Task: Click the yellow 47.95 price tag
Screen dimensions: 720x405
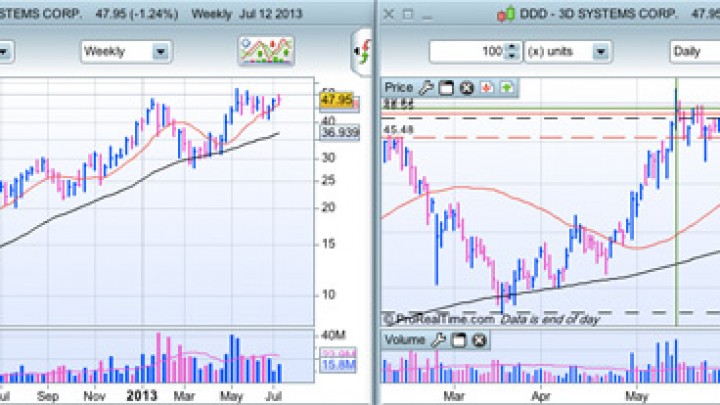Action: (x=337, y=101)
